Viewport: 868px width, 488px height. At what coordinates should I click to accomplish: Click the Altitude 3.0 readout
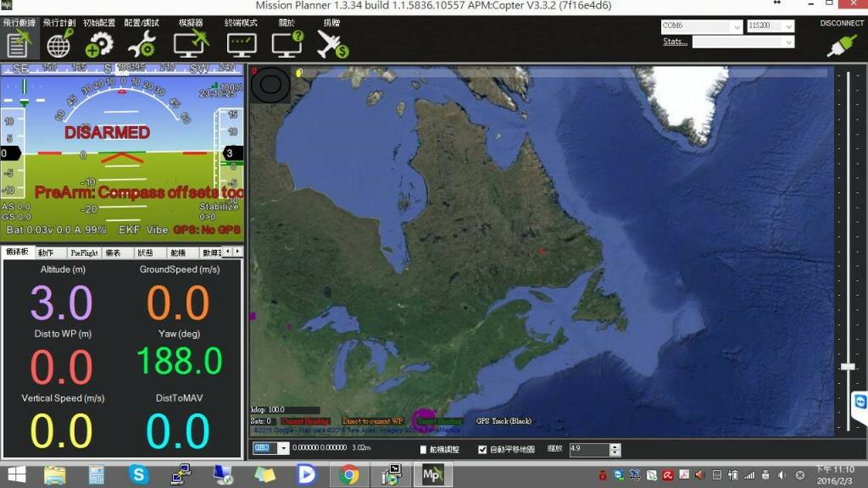[x=61, y=302]
